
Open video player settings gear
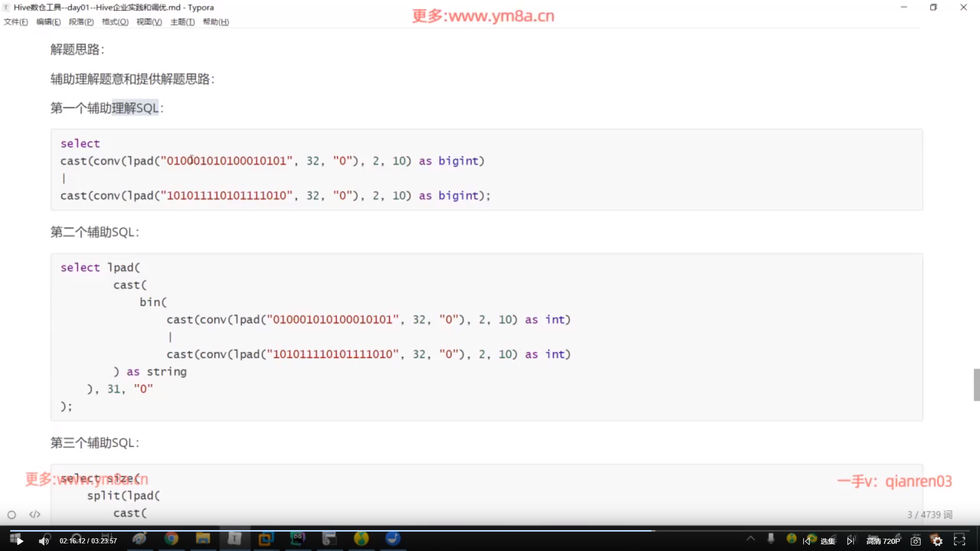[938, 541]
